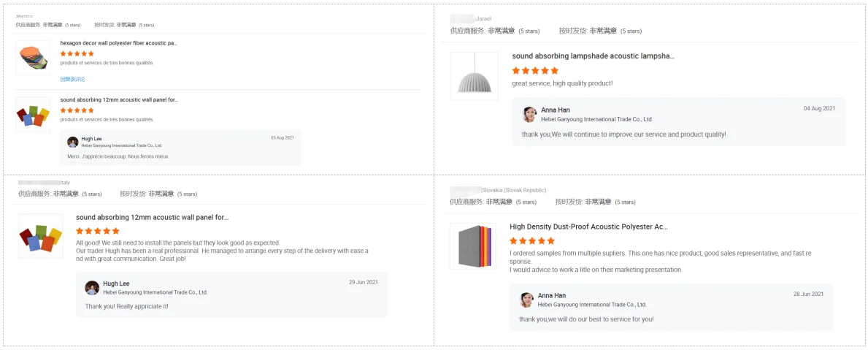Open the 'High Density Dust-Proof Acoustic Polyester' title
The height and width of the screenshot is (350, 868).
588,227
